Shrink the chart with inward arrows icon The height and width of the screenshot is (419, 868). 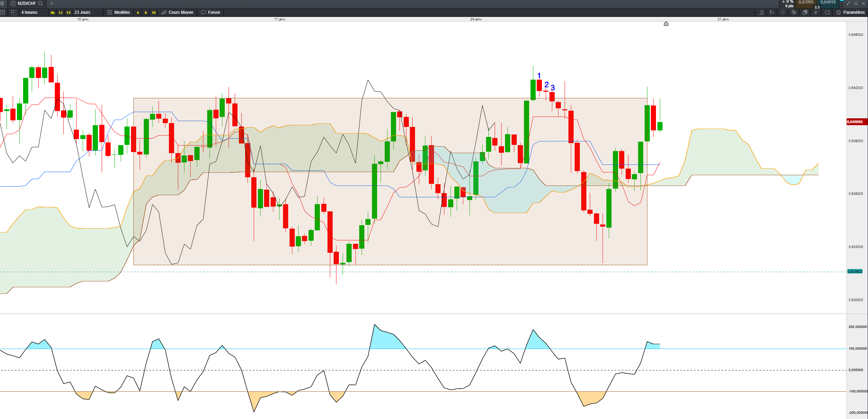click(848, 3)
